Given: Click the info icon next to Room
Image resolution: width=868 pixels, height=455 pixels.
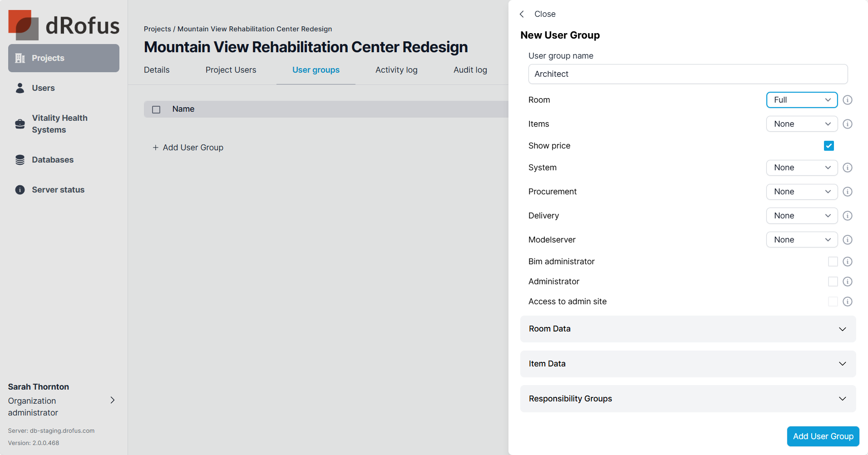Looking at the screenshot, I should (847, 100).
